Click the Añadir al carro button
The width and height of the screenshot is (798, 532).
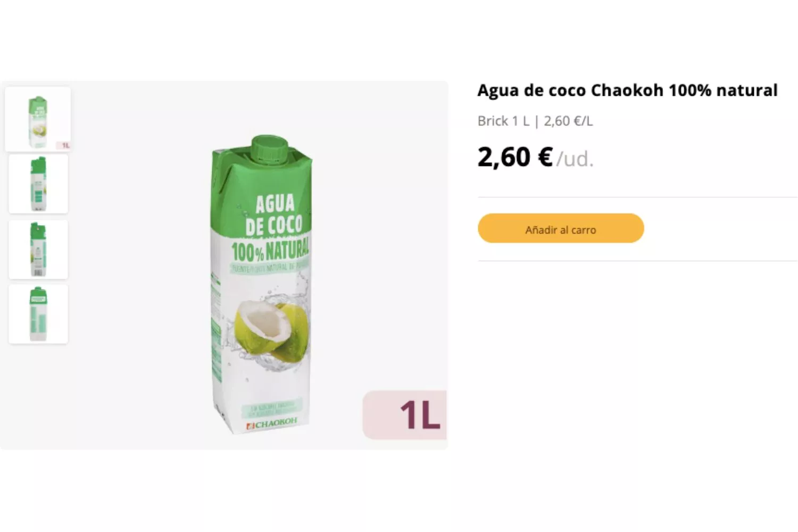point(561,229)
